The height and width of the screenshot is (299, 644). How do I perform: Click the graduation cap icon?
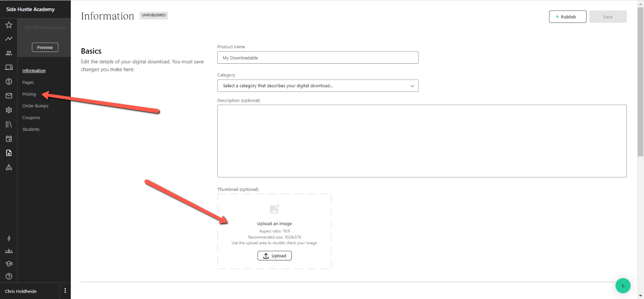(8, 264)
